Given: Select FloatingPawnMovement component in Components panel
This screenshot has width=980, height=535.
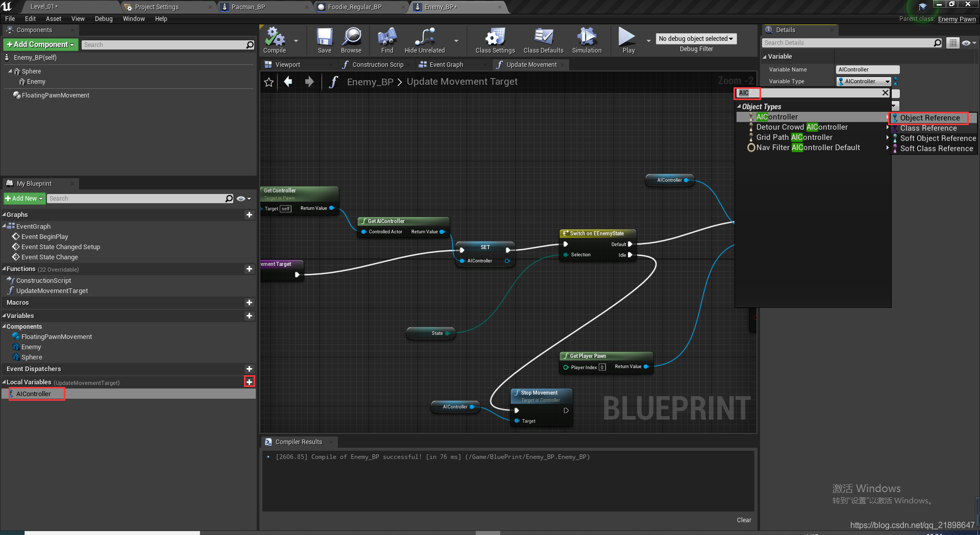Looking at the screenshot, I should pyautogui.click(x=55, y=95).
